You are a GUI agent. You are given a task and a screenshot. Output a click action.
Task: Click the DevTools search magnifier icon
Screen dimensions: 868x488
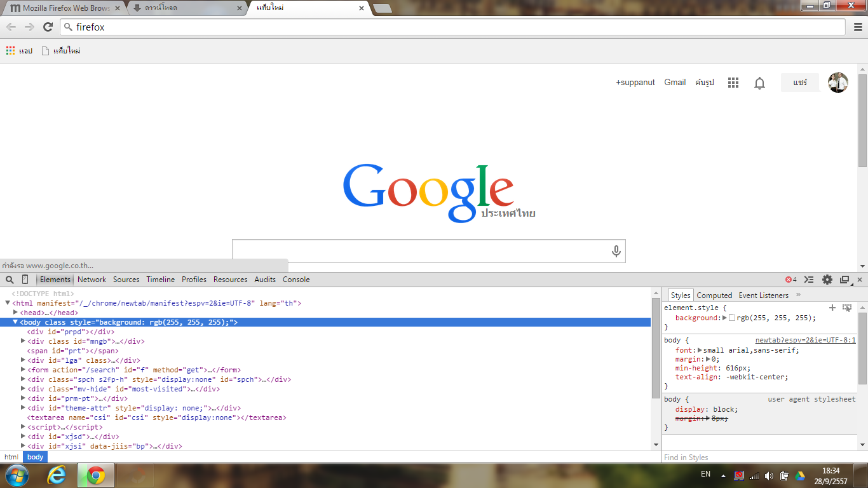10,280
